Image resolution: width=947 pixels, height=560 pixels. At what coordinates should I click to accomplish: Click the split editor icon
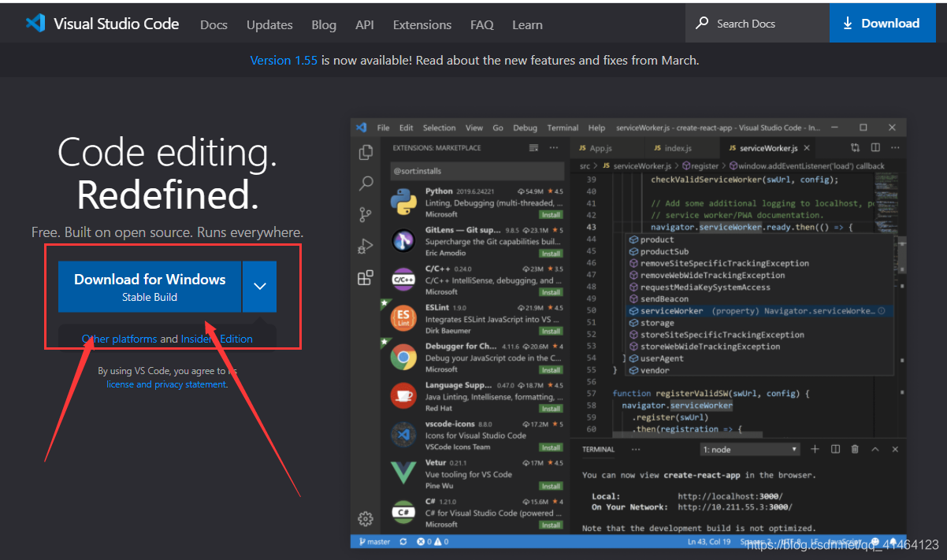(x=875, y=147)
